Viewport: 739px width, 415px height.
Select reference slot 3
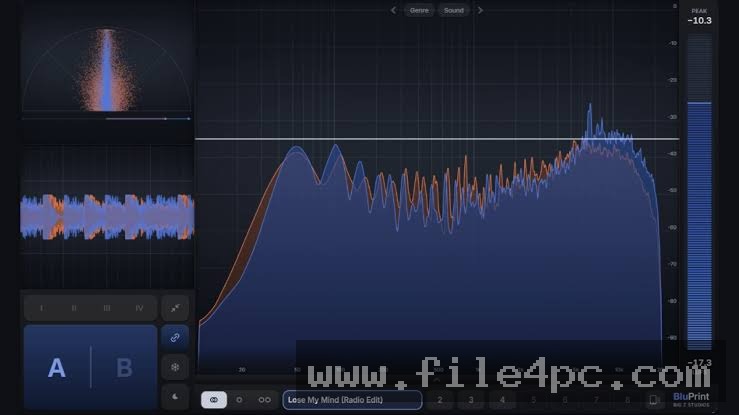click(471, 400)
